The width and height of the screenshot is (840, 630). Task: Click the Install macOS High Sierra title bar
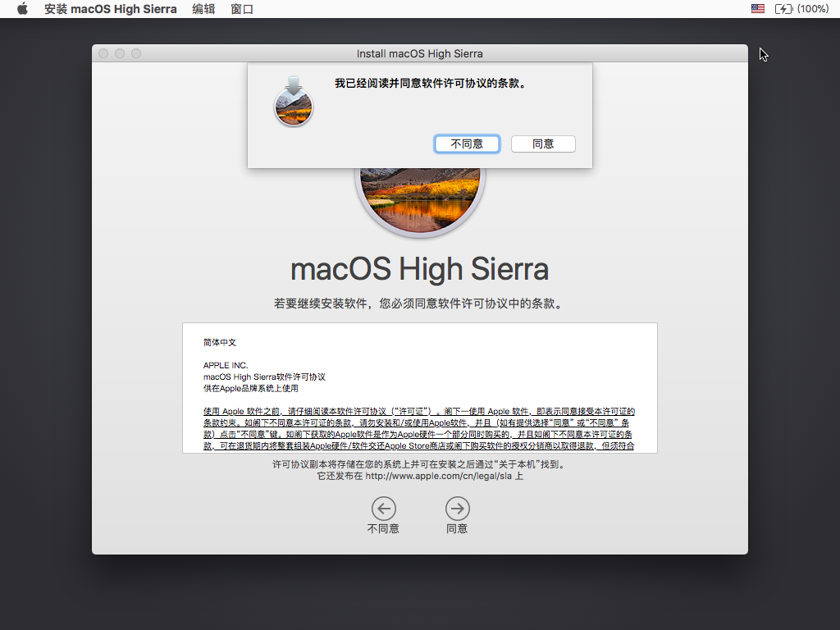(x=420, y=53)
